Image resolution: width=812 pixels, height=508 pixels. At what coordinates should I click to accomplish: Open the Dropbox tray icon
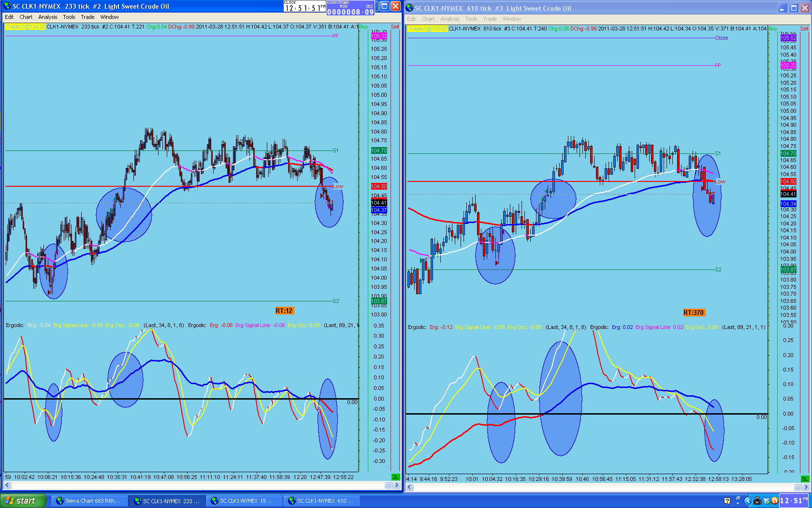[766, 501]
